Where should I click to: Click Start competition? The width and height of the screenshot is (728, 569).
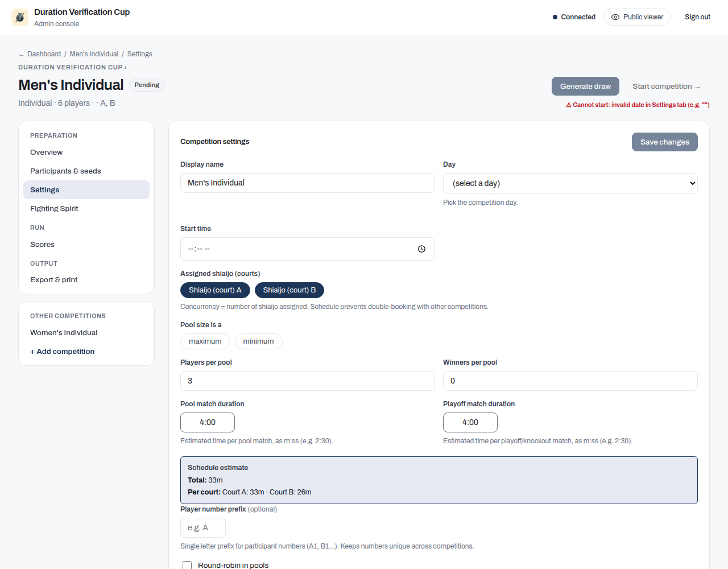click(x=667, y=86)
